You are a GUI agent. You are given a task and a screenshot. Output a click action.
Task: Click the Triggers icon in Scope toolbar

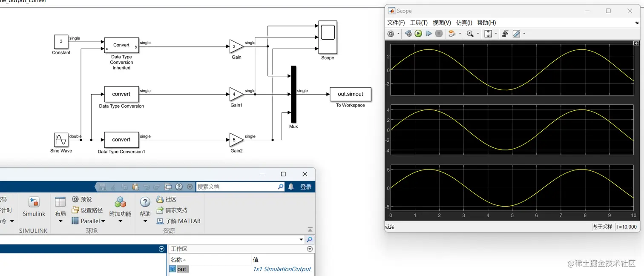pos(505,34)
